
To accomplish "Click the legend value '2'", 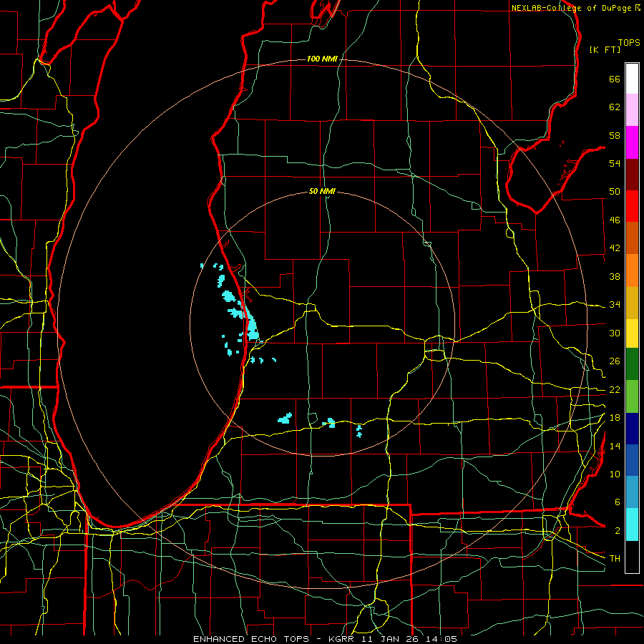I will [617, 531].
